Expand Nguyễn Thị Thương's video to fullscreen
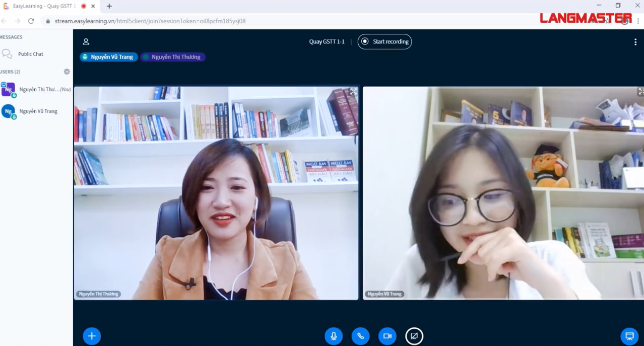This screenshot has height=346, width=644. [x=354, y=92]
